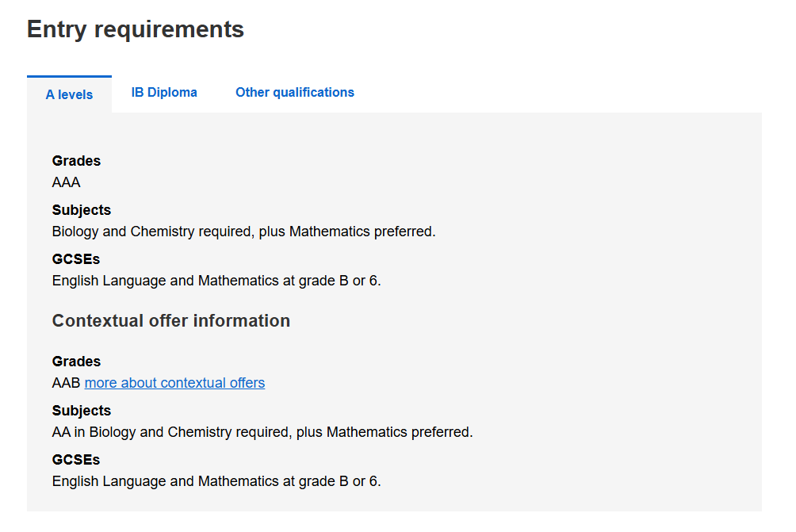Click the Subjects label in the standard offer

click(x=81, y=210)
